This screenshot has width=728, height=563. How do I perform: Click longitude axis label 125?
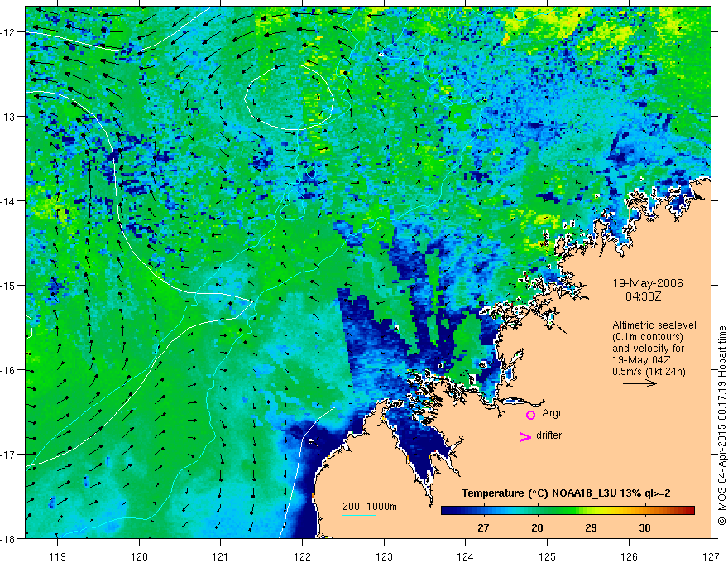click(x=548, y=556)
